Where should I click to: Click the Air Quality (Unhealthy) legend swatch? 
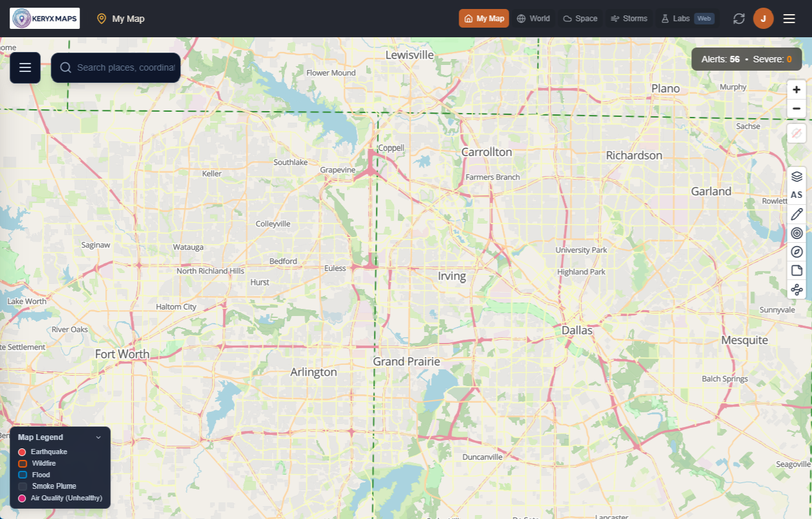coord(22,498)
